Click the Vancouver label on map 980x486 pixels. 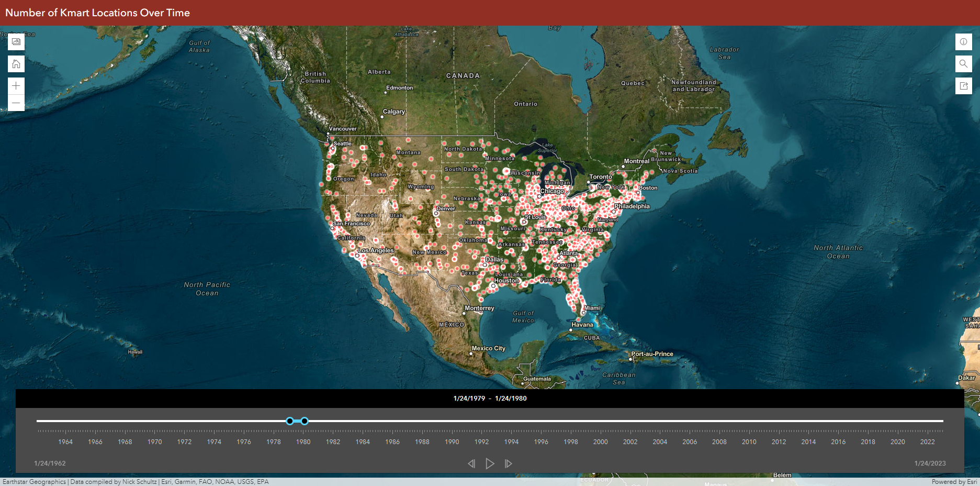pos(342,129)
